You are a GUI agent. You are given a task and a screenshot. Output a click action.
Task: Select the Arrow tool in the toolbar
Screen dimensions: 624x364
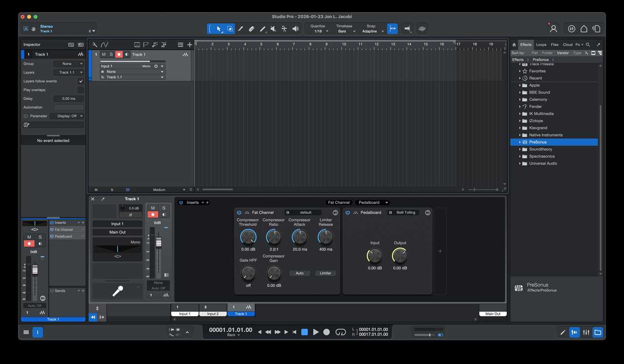218,28
